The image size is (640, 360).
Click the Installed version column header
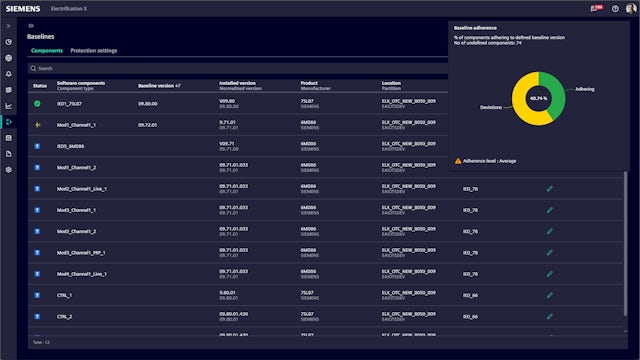[x=238, y=83]
